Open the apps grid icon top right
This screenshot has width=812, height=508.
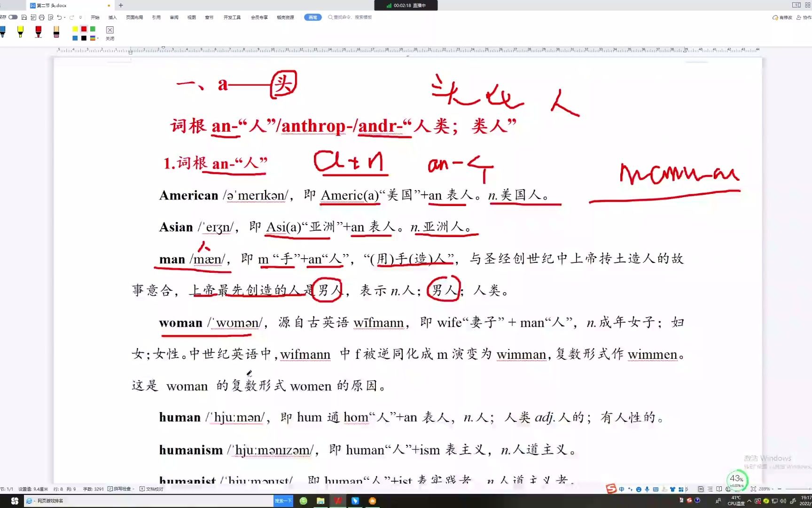click(x=808, y=5)
